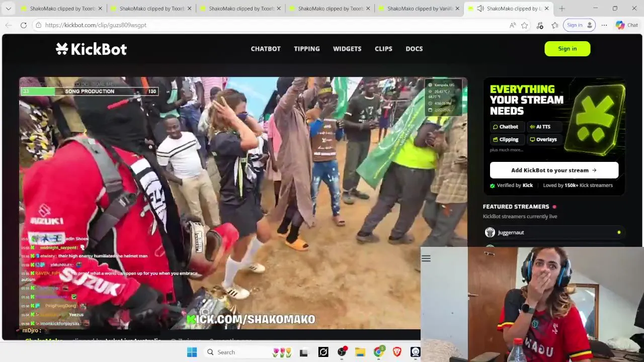This screenshot has width=644, height=362.
Task: Open the browser three-dot settings menu
Action: click(604, 25)
